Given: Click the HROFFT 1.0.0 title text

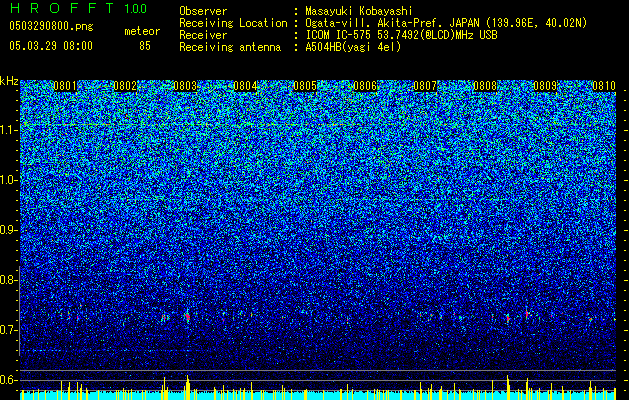Looking at the screenshot, I should coord(78,8).
